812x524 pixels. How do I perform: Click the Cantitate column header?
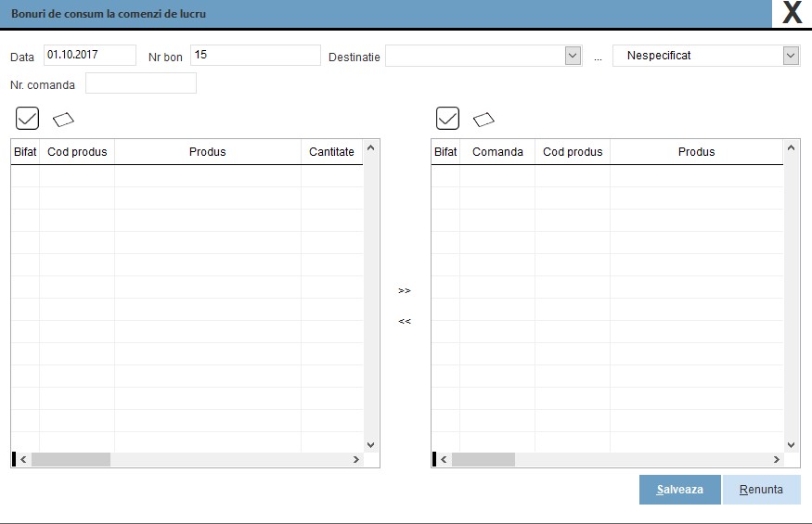332,152
